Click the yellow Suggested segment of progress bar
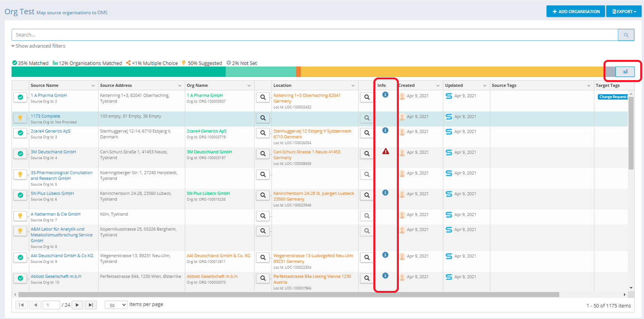644x319 pixels. (x=450, y=72)
